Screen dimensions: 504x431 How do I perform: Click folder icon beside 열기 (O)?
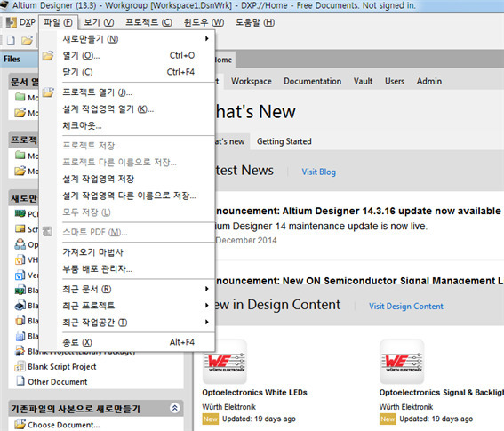[48, 55]
